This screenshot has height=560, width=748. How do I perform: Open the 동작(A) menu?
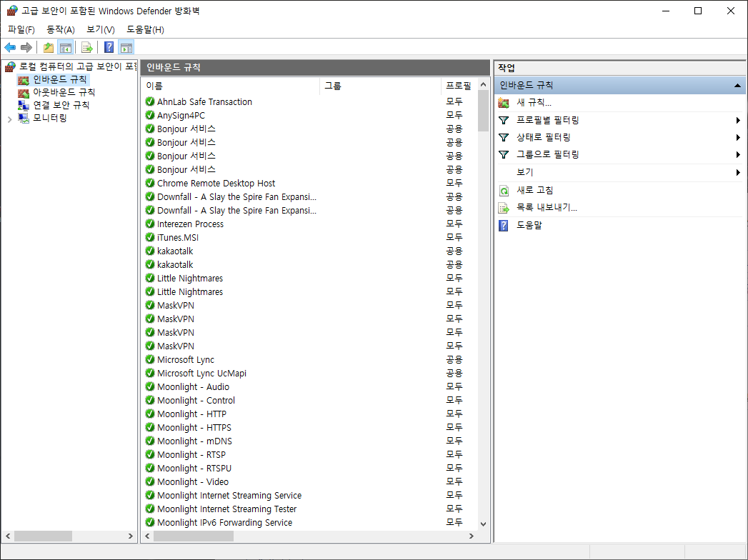[x=61, y=29]
